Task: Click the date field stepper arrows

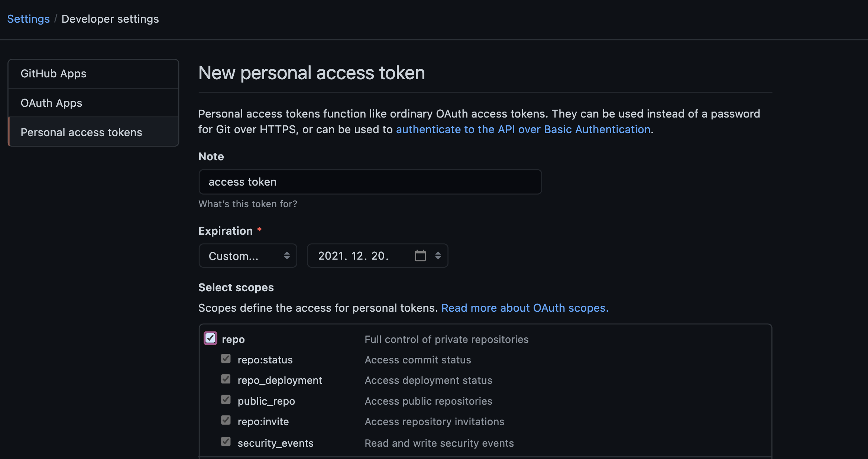Action: coord(438,256)
